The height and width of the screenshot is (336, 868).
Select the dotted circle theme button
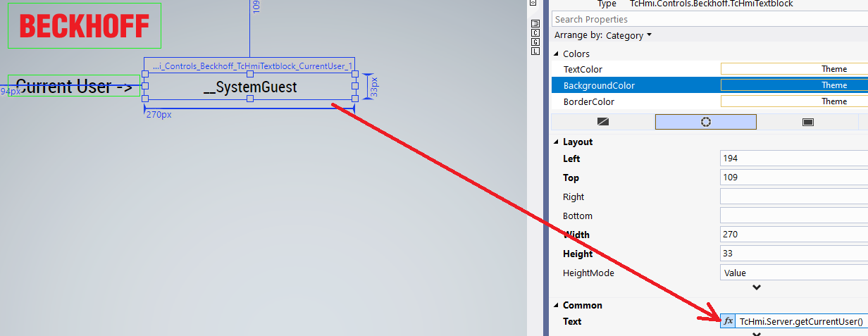tap(705, 122)
